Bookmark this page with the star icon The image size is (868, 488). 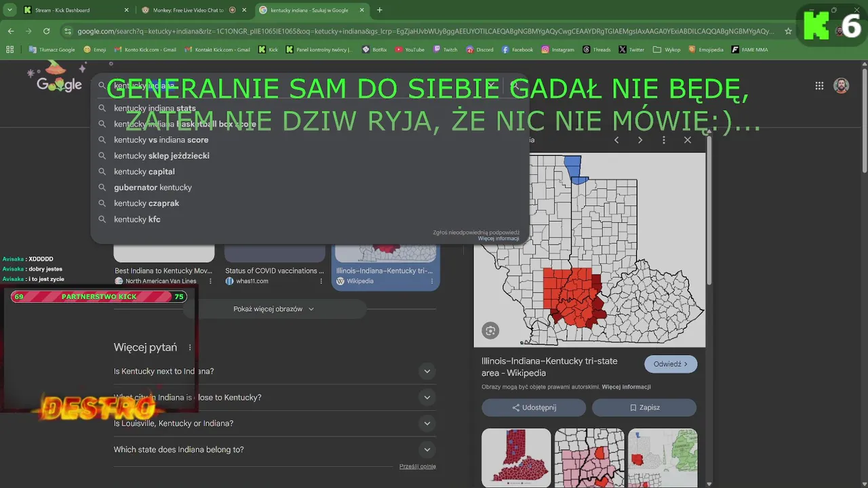coord(788,31)
